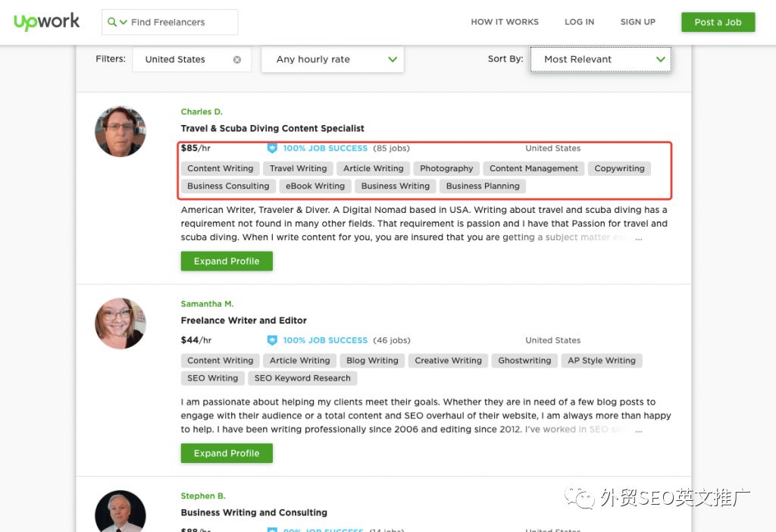Click the $85/hr rate text

coord(196,148)
